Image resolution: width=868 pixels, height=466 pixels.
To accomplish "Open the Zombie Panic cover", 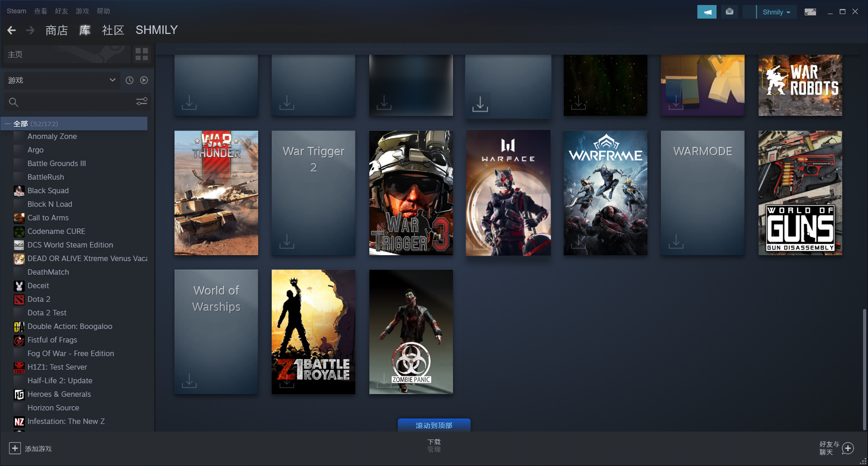I will 411,332.
